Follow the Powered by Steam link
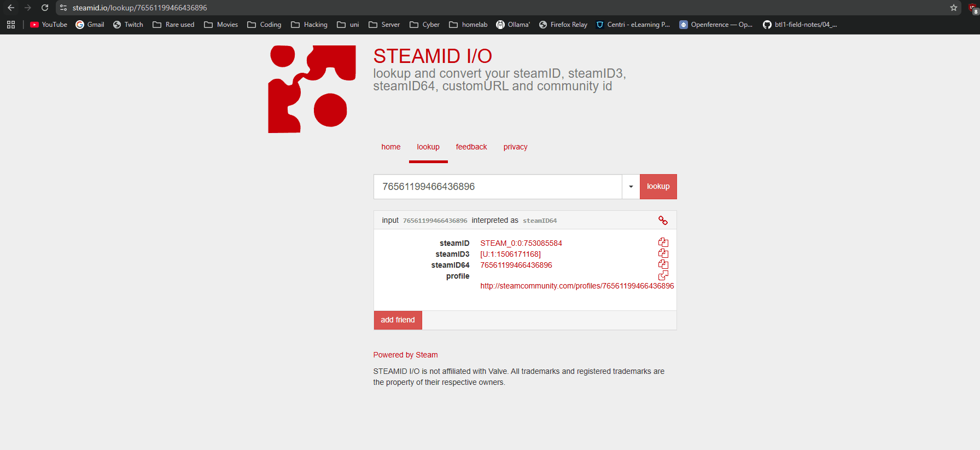The width and height of the screenshot is (980, 450). [405, 355]
